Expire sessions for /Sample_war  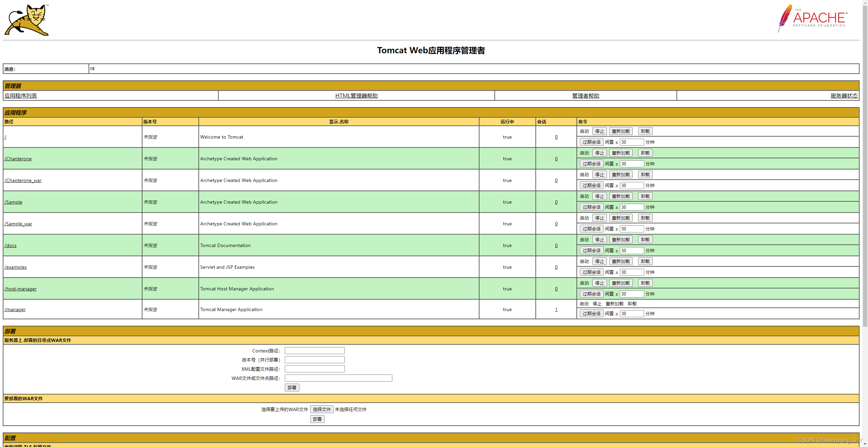pyautogui.click(x=591, y=229)
